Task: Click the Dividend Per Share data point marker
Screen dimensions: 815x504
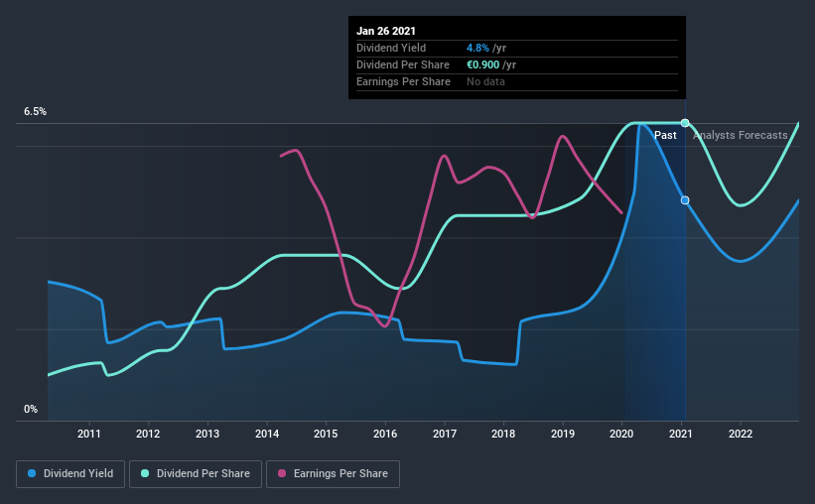Action: [685, 123]
